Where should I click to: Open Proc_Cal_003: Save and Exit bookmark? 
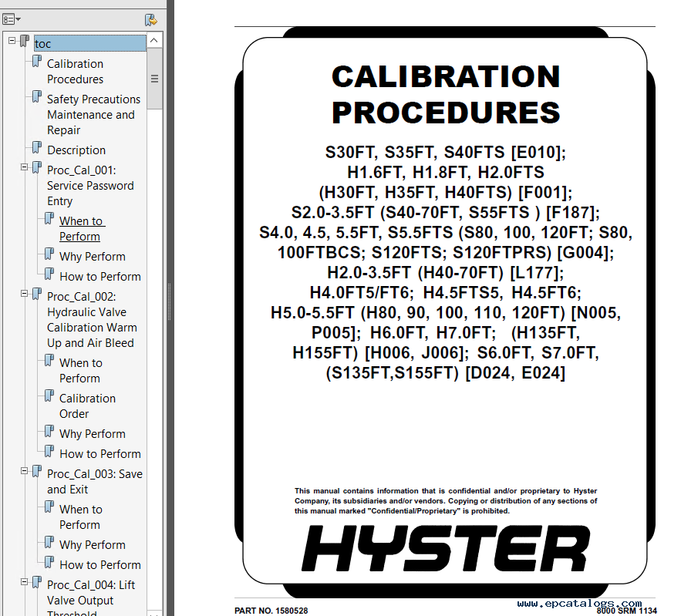[x=95, y=482]
